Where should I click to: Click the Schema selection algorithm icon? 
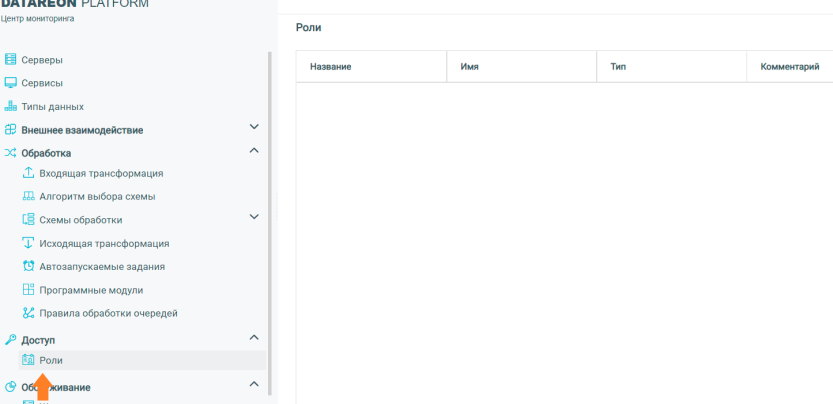(x=28, y=196)
